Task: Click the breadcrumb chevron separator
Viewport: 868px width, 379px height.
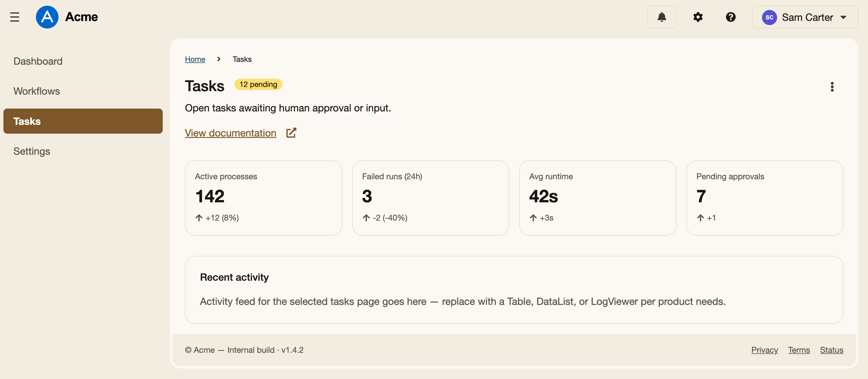Action: pyautogui.click(x=219, y=59)
